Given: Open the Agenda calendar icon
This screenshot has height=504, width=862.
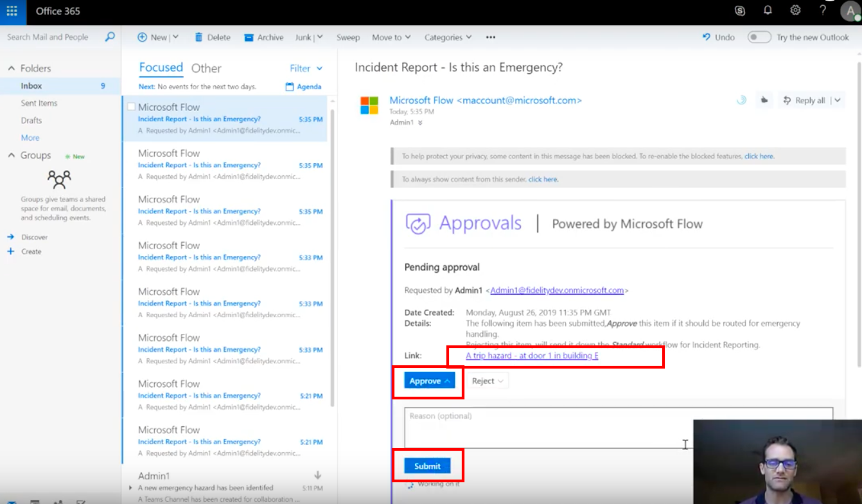Looking at the screenshot, I should coord(290,87).
